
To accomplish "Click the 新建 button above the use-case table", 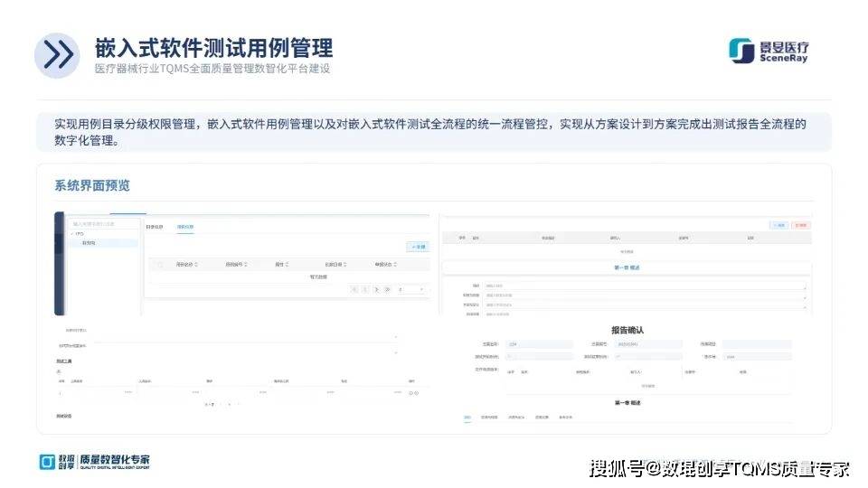I will (418, 247).
